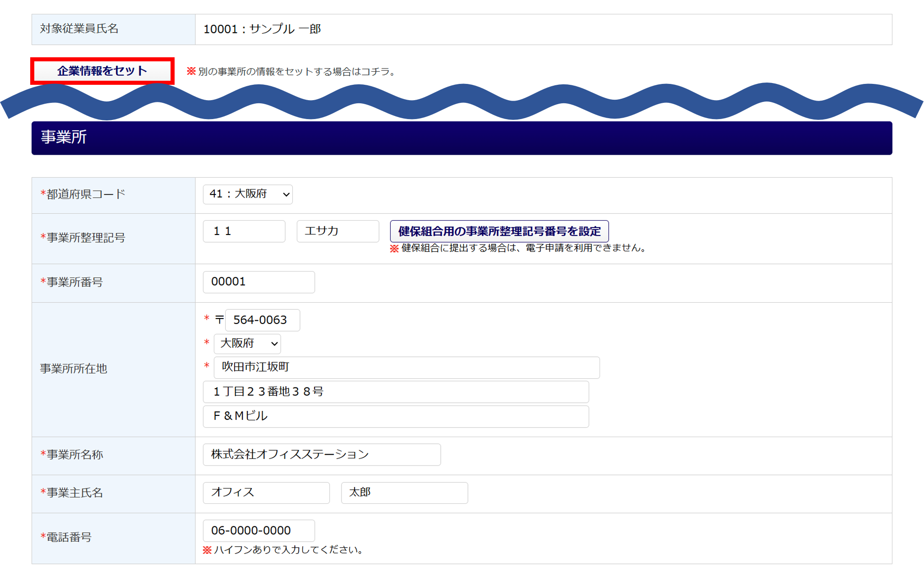Open the 都道府県コード dropdown showing 41：大阪府
Viewport: 924px width, 576px height.
point(248,194)
